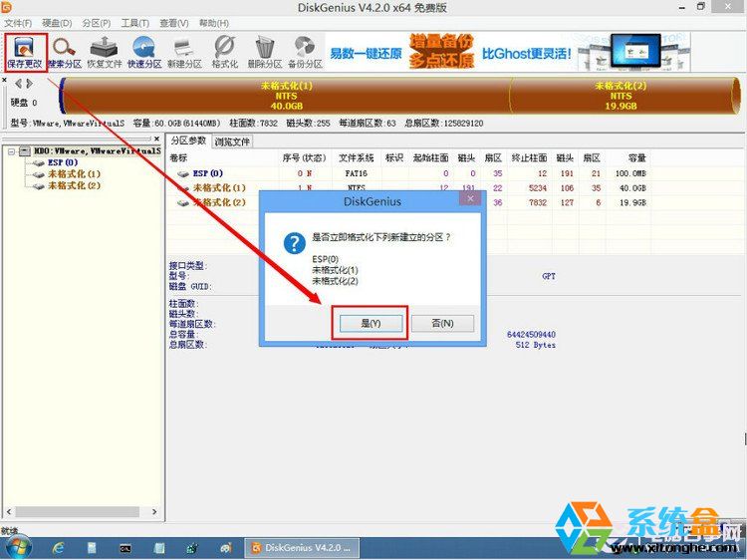Launch Quick Partition (快速分区) tool
This screenshot has height=560, width=747.
(144, 52)
